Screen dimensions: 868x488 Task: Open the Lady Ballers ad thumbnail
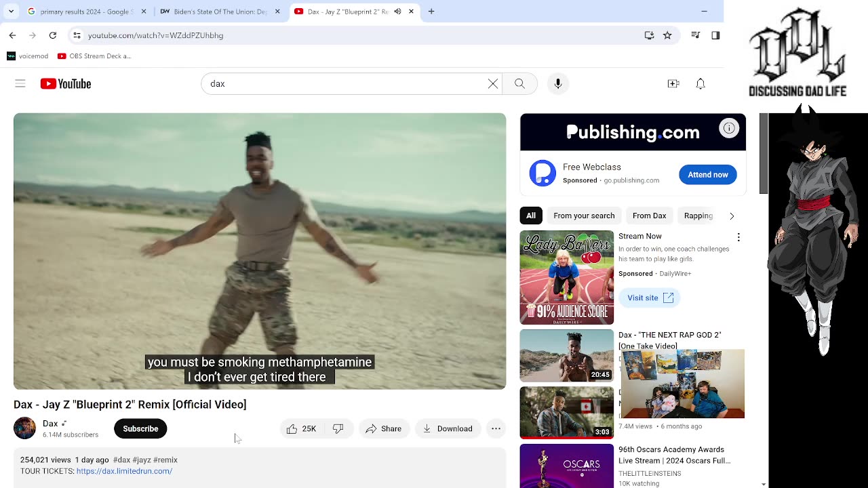tap(567, 277)
